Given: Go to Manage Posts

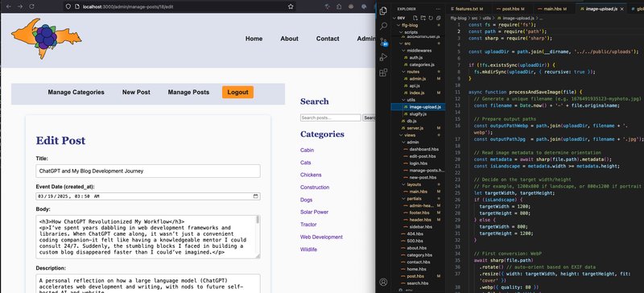Looking at the screenshot, I should point(188,92).
